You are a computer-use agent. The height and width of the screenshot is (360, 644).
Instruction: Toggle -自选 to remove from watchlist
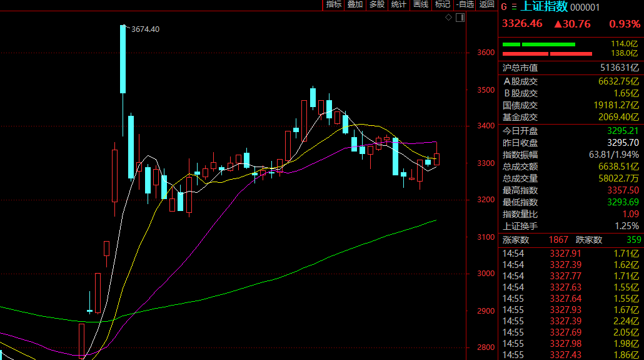pos(465,4)
